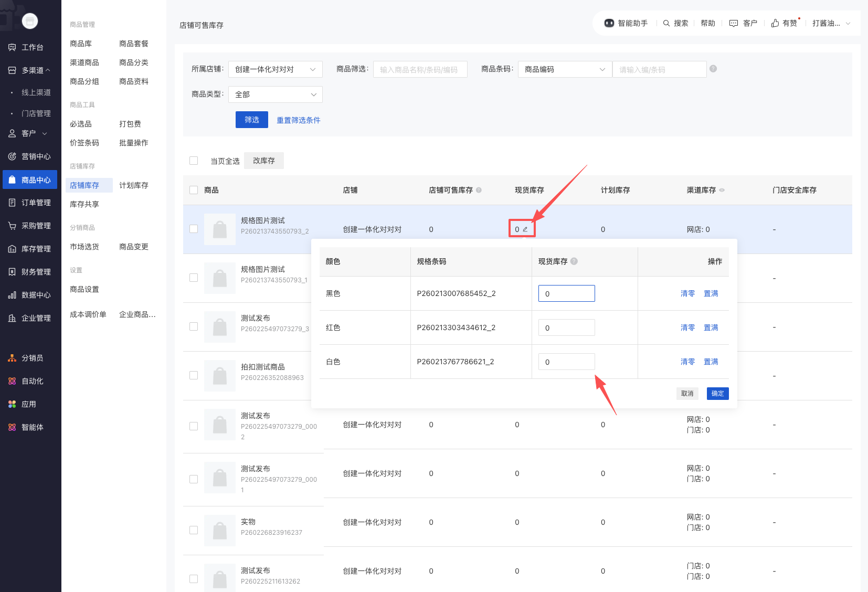Click the 现货库存 input for 红色

(566, 327)
